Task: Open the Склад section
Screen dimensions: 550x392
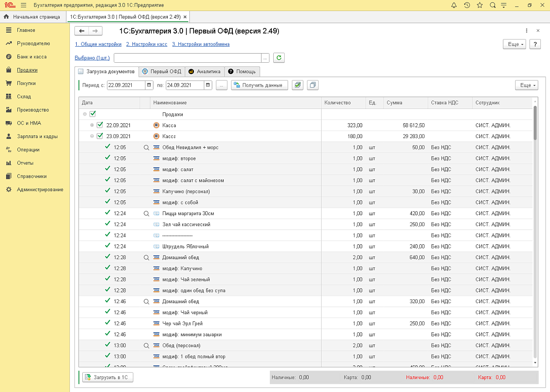Action: pyautogui.click(x=24, y=97)
